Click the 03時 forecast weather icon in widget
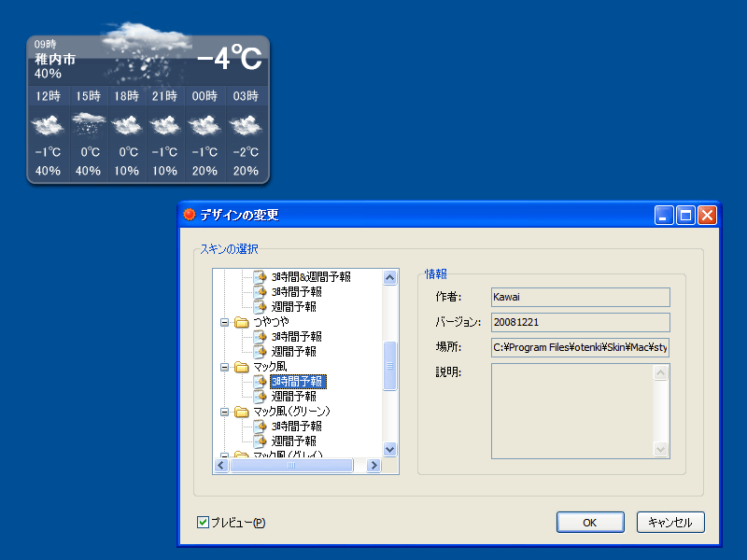 (x=245, y=124)
